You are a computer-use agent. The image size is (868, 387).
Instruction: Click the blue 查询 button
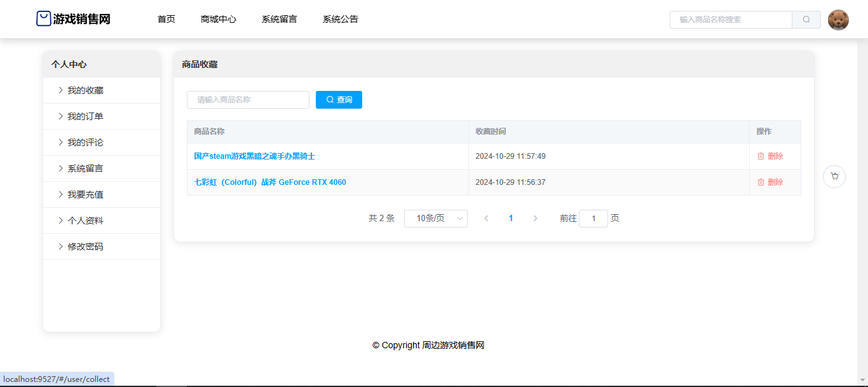339,100
